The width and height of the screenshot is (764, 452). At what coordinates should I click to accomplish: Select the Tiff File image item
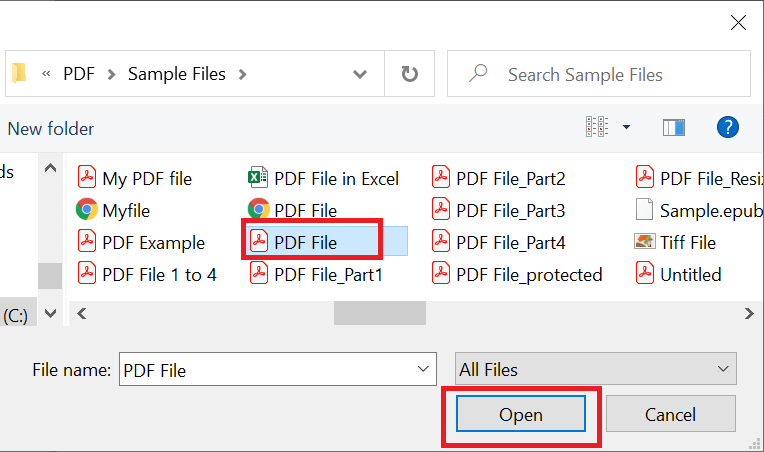(x=675, y=242)
